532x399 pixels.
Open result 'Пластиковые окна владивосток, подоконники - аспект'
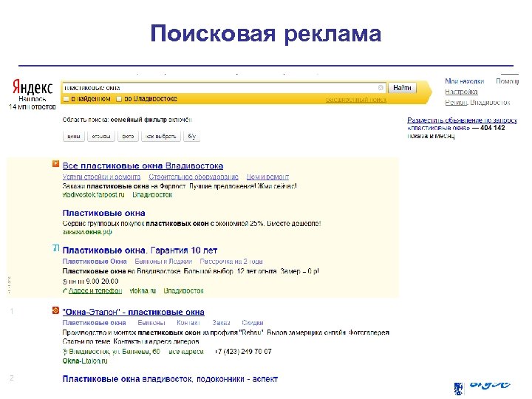[x=170, y=379]
